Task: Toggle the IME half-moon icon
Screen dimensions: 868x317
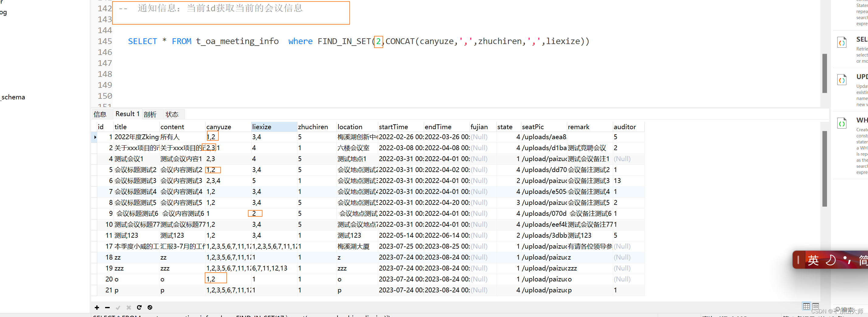Action: [x=830, y=260]
